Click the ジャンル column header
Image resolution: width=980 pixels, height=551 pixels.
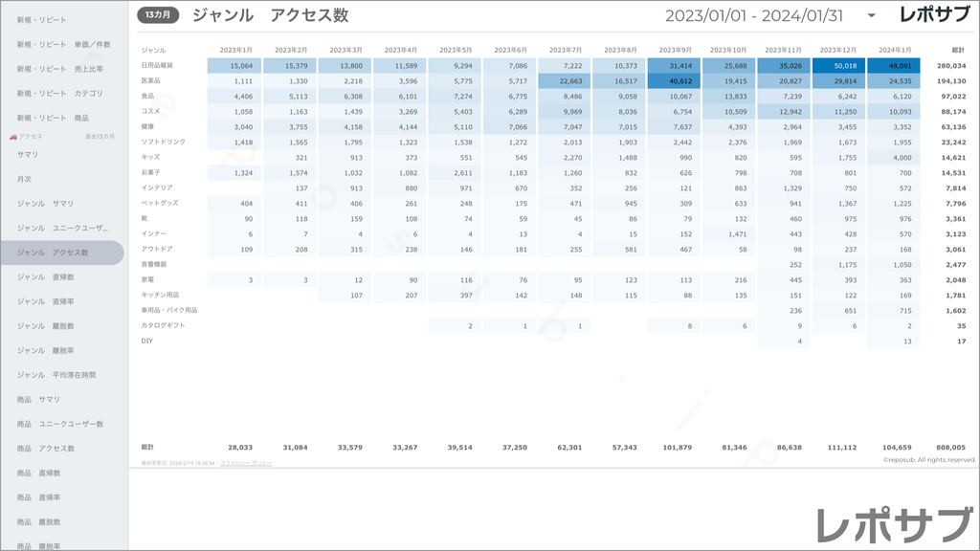tap(154, 50)
